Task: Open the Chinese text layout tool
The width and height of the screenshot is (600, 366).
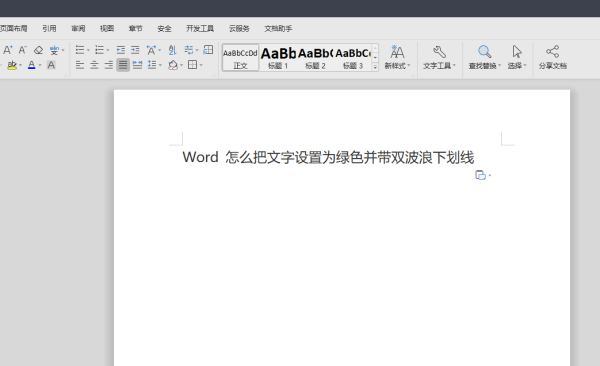Action: [x=151, y=50]
